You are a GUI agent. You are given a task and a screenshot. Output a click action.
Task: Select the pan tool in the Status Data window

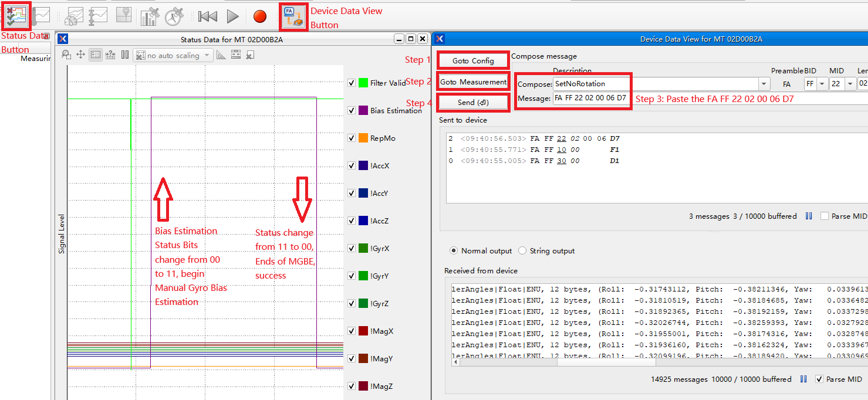pyautogui.click(x=80, y=54)
